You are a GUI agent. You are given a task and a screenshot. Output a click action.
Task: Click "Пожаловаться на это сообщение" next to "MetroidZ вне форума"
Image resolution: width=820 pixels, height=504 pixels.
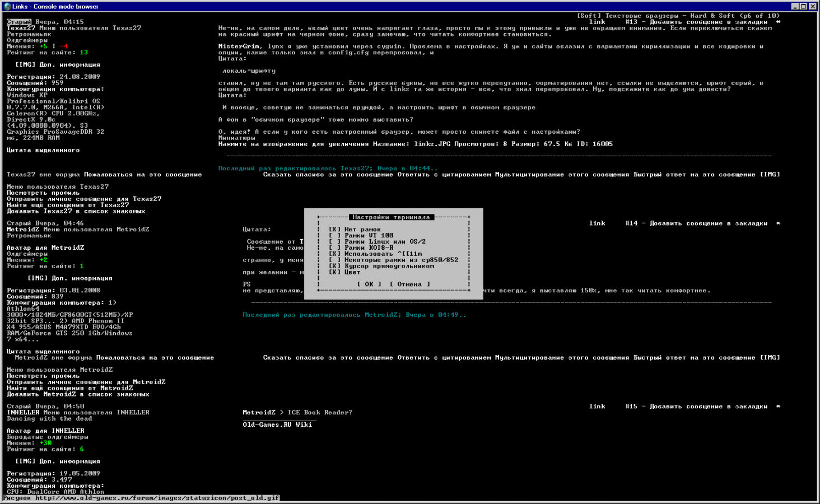[155, 358]
